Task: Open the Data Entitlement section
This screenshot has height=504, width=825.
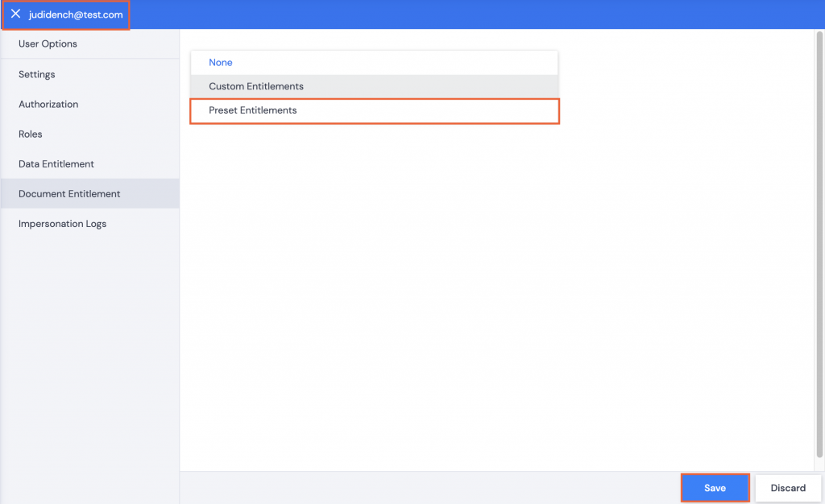Action: pos(90,164)
